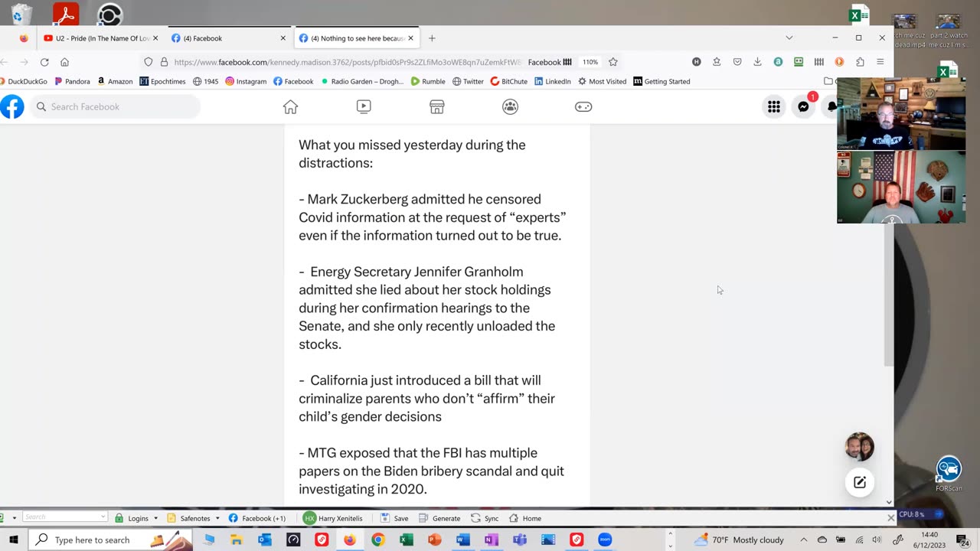Viewport: 980px width, 551px height.
Task: Open Instagram bookmark
Action: [246, 81]
